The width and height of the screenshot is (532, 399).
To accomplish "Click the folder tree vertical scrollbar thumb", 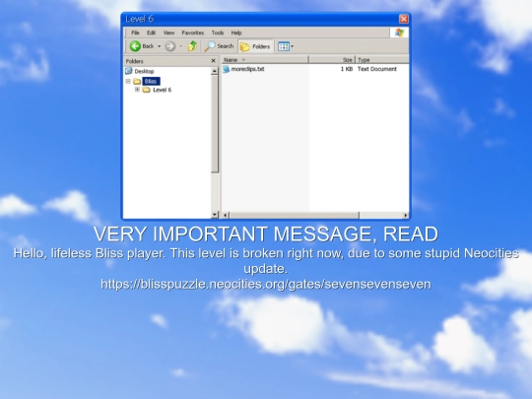I will pos(215,124).
